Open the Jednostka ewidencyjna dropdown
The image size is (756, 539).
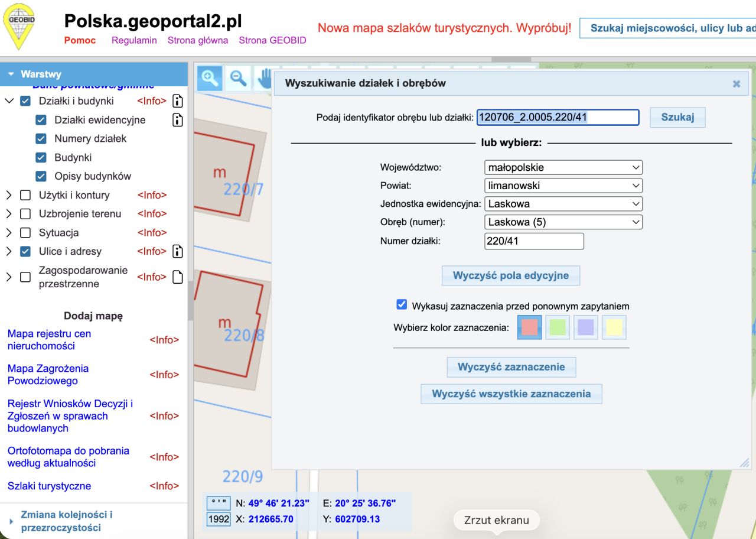pos(563,204)
